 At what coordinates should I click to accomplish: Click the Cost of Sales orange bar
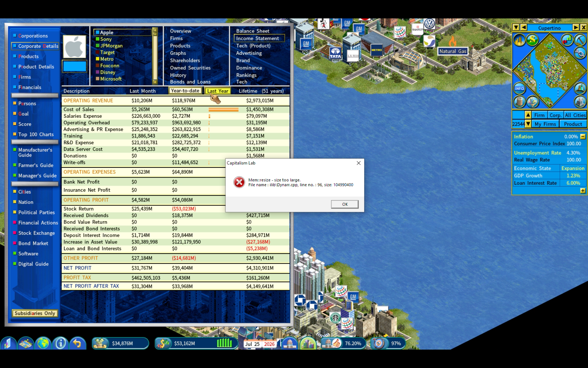(224, 109)
